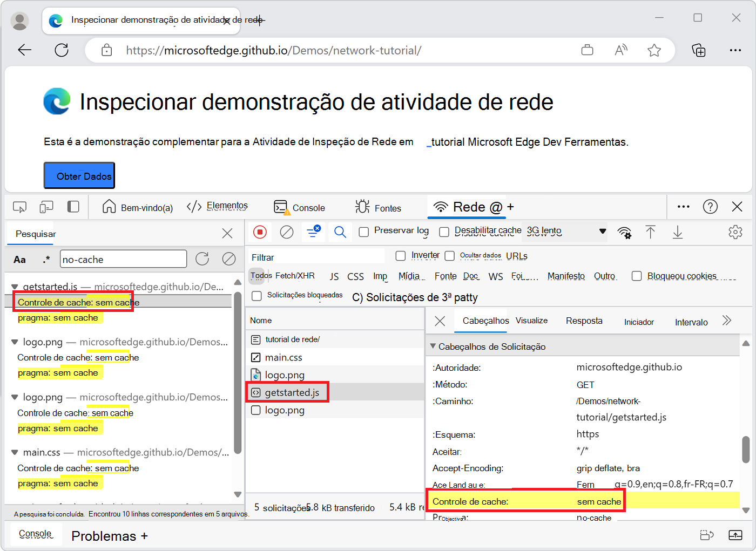
Task: Open the Collections icon in browser toolbar
Action: pyautogui.click(x=699, y=50)
